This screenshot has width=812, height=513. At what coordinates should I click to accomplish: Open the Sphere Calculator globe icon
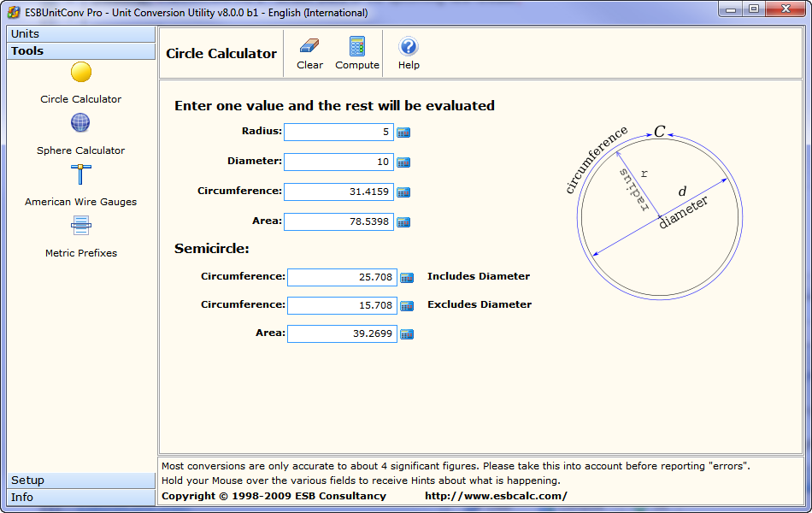[80, 123]
